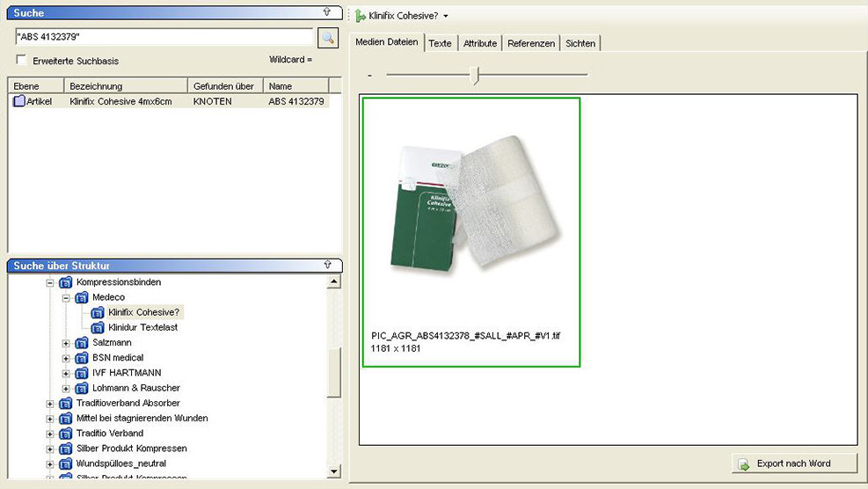Click the Artikel folder icon in results

pyautogui.click(x=19, y=101)
